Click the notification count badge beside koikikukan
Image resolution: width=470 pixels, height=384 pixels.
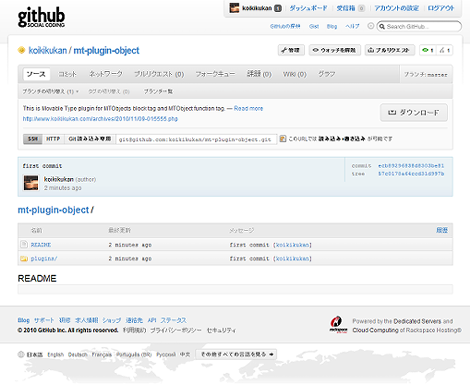(278, 8)
